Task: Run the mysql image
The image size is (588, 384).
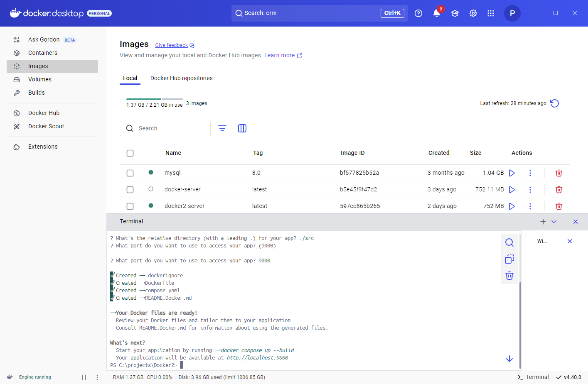Action: [x=512, y=173]
